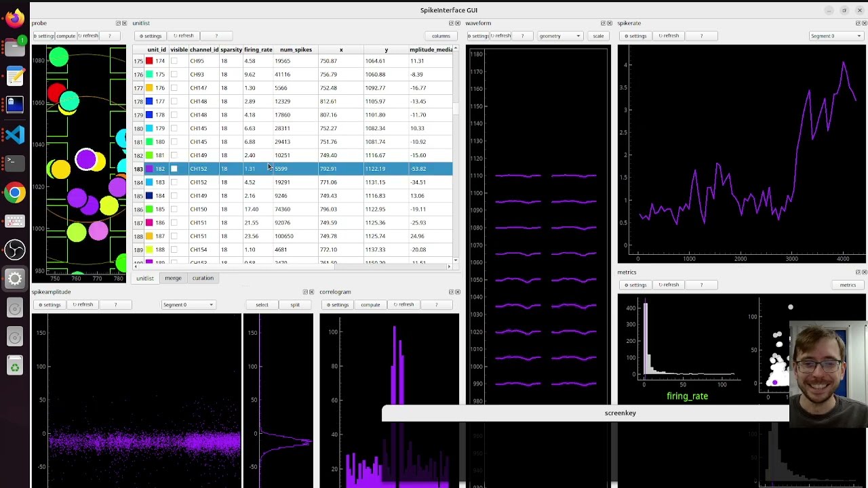This screenshot has height=488, width=868.
Task: Open Chrome from the dock
Action: [15, 192]
